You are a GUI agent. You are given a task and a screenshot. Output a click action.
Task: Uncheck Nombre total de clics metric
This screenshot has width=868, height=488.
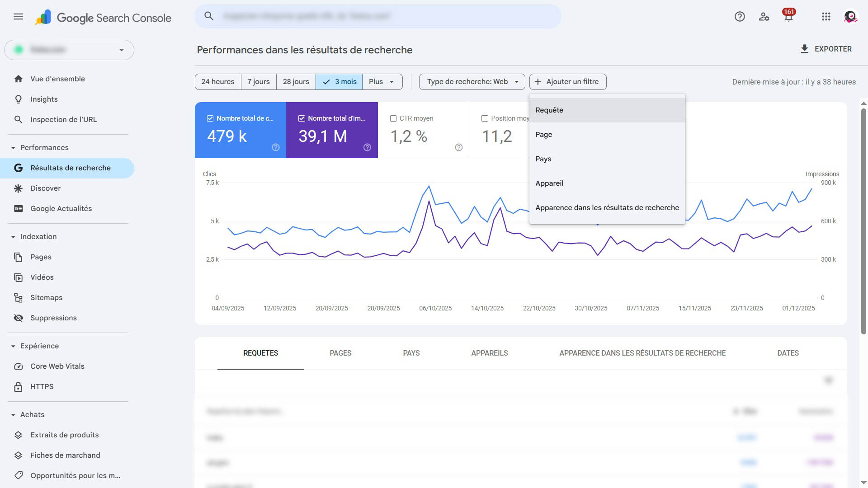pyautogui.click(x=210, y=118)
